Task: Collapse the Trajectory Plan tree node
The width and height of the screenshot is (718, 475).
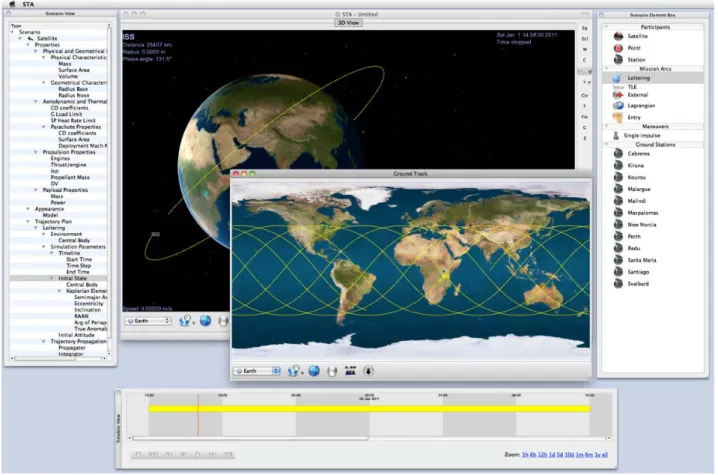Action: point(28,221)
